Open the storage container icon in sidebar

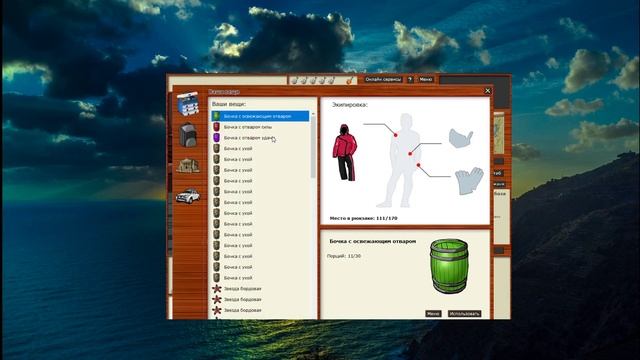point(188,104)
